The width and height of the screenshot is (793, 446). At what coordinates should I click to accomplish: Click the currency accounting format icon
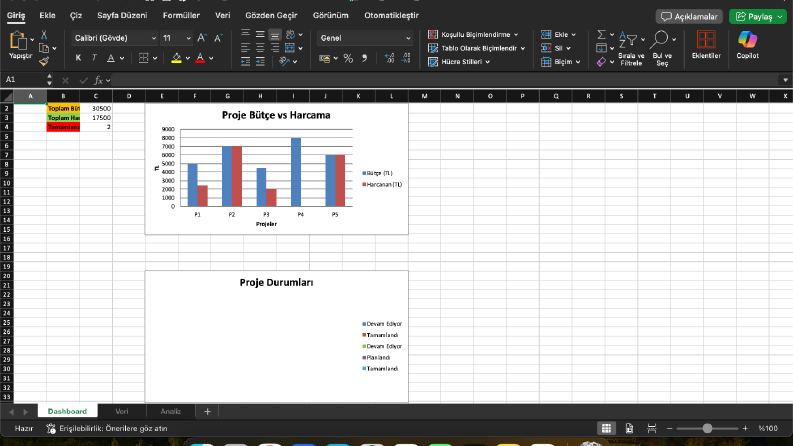tap(325, 59)
